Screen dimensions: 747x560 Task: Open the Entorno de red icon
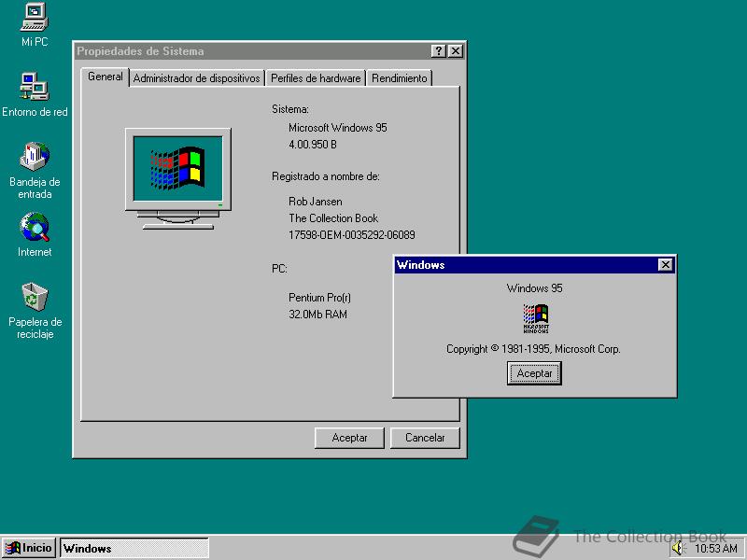(35, 89)
